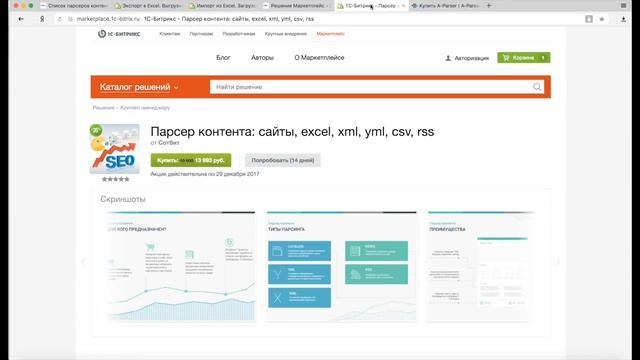Open the 'Авторы' link
The height and width of the screenshot is (360, 640).
pyautogui.click(x=262, y=58)
